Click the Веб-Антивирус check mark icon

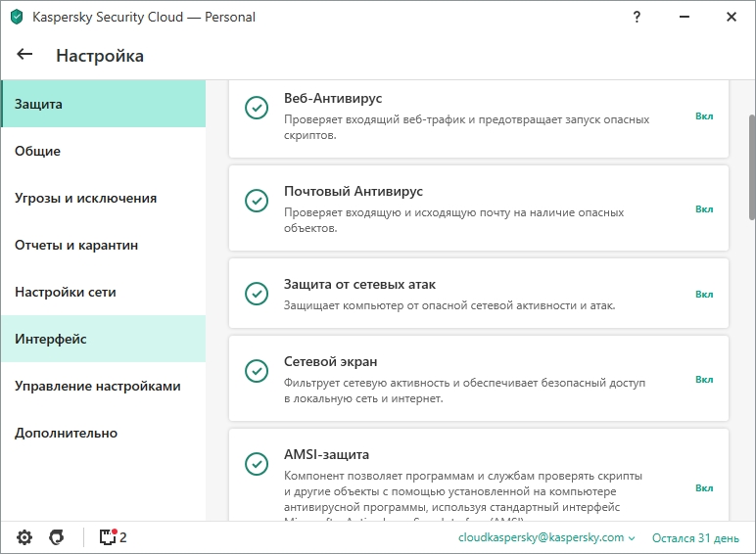tap(257, 108)
